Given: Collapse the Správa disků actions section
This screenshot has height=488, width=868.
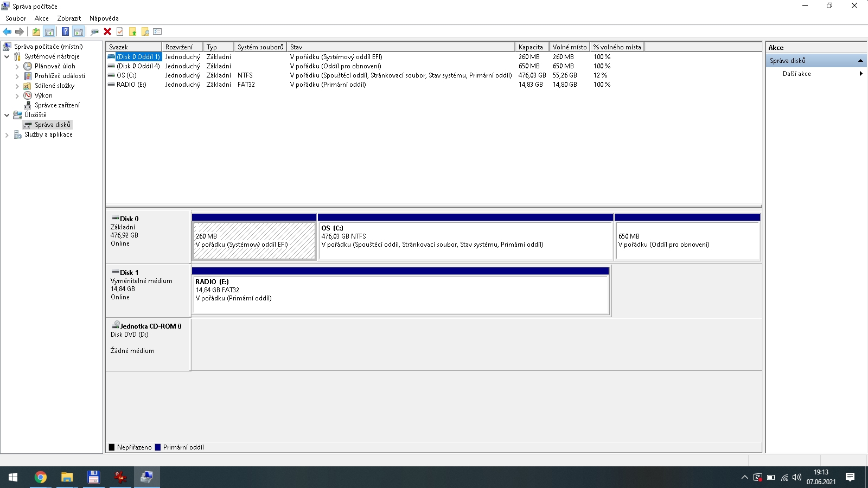Looking at the screenshot, I should (x=860, y=60).
